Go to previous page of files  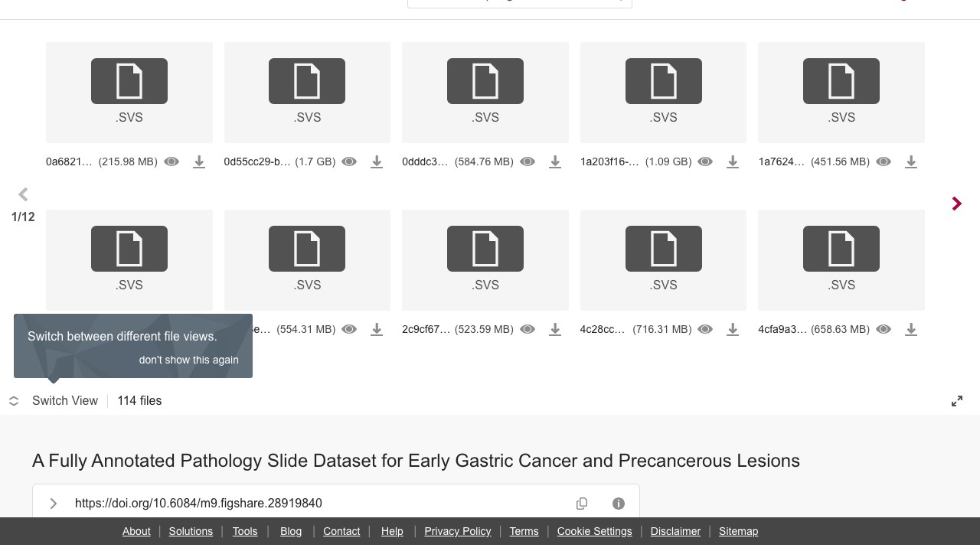click(23, 194)
